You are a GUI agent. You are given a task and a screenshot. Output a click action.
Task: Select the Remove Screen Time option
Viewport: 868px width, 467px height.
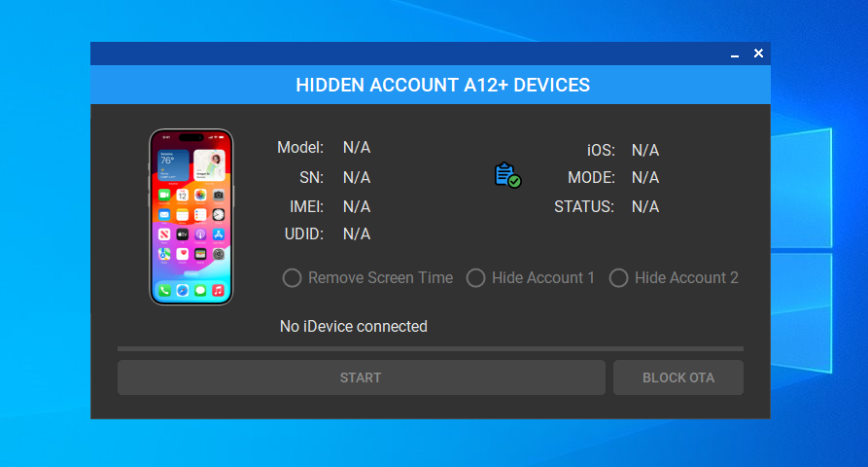(293, 278)
